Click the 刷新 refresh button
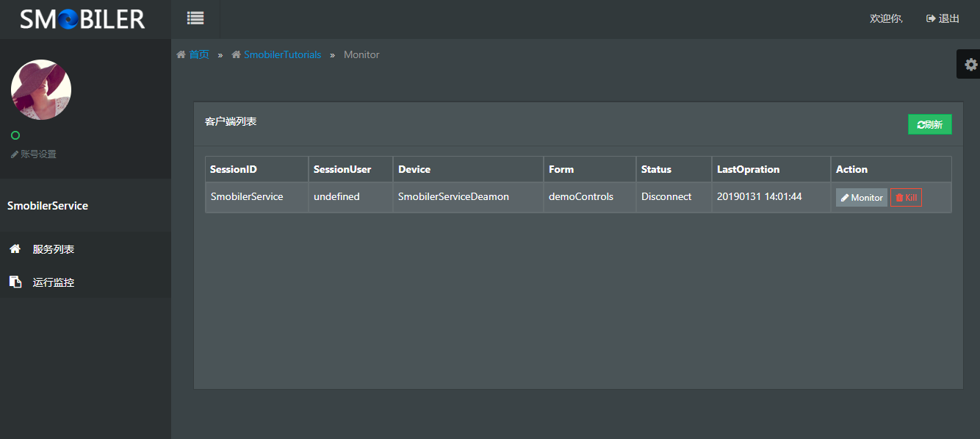This screenshot has height=439, width=980. [x=930, y=125]
